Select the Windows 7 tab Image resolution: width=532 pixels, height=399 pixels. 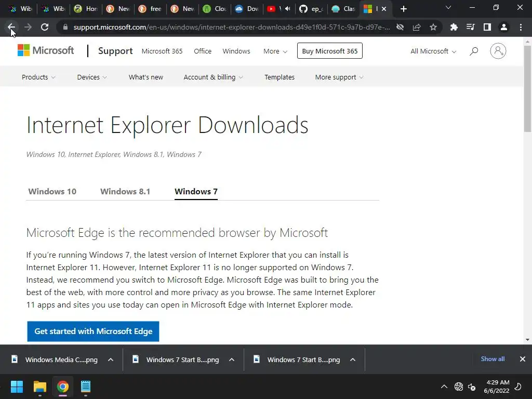[196, 192]
